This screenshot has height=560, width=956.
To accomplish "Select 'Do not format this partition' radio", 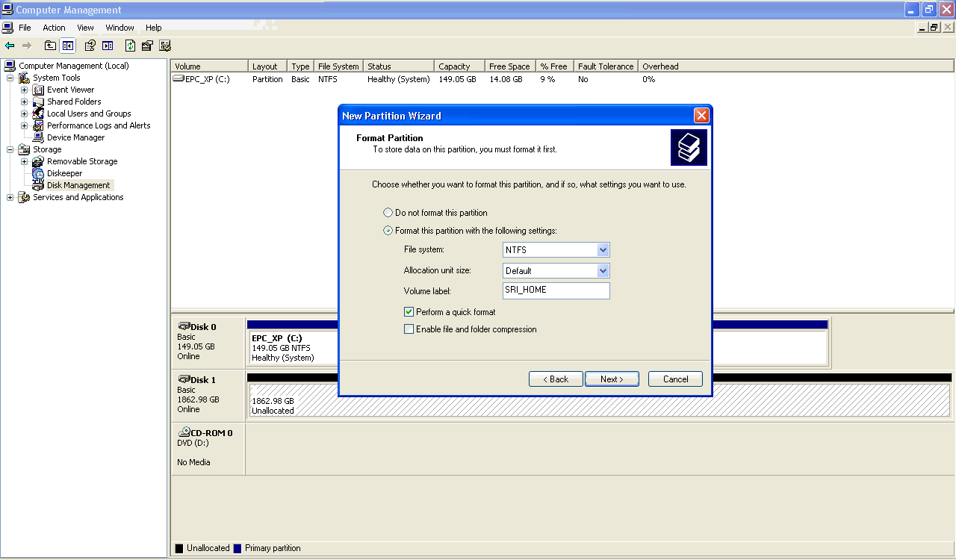I will click(388, 213).
